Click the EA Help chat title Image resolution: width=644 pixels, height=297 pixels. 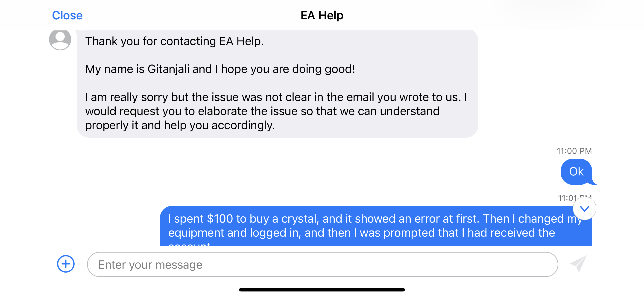[x=322, y=15]
